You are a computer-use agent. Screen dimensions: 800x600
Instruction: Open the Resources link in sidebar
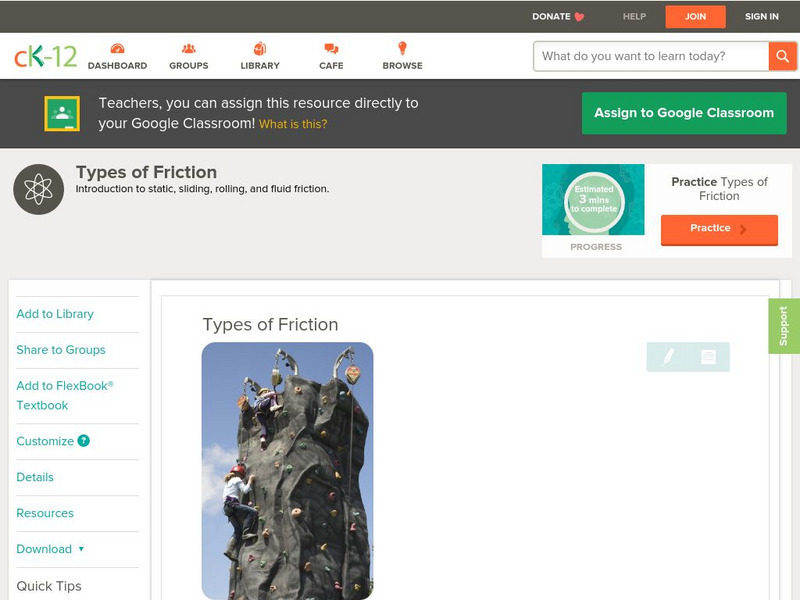tap(45, 513)
